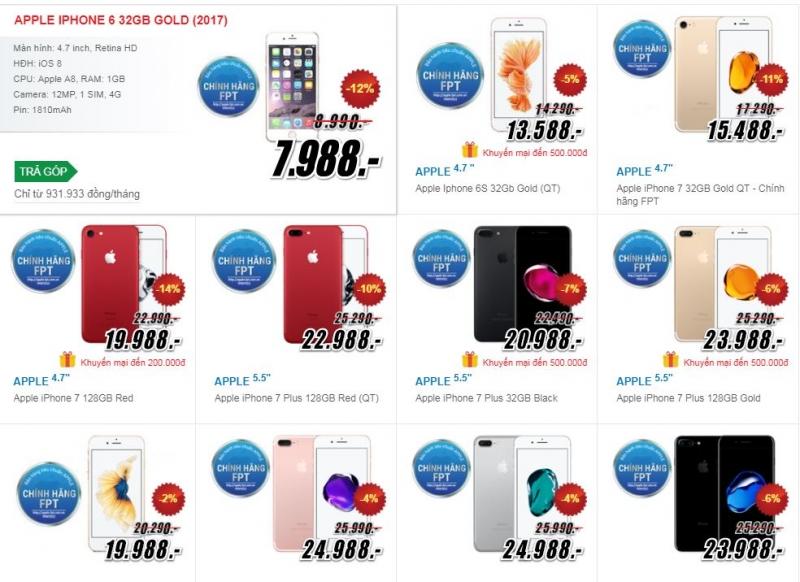Click the -10% badge on red iPhone 7 Plus
The height and width of the screenshot is (582, 800).
(369, 289)
